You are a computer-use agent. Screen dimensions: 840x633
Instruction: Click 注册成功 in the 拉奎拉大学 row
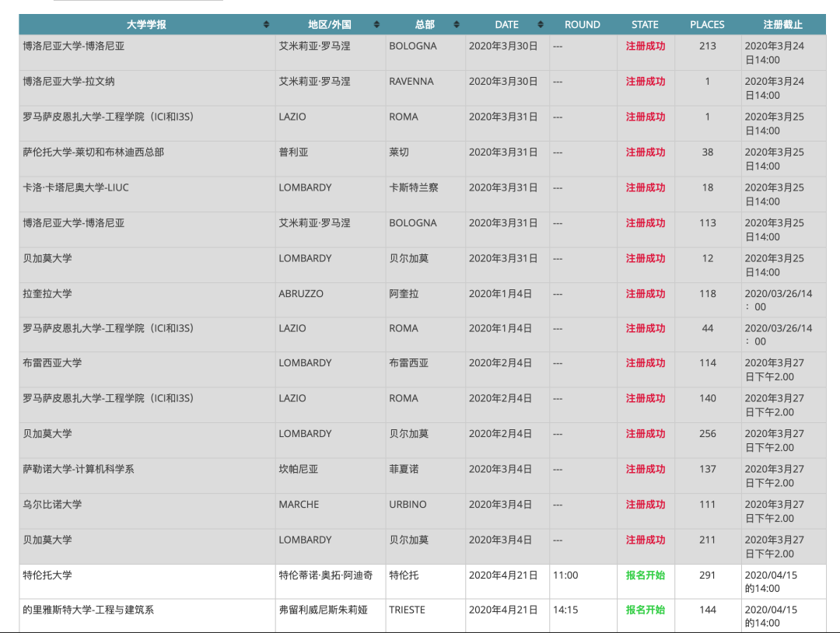coord(646,293)
